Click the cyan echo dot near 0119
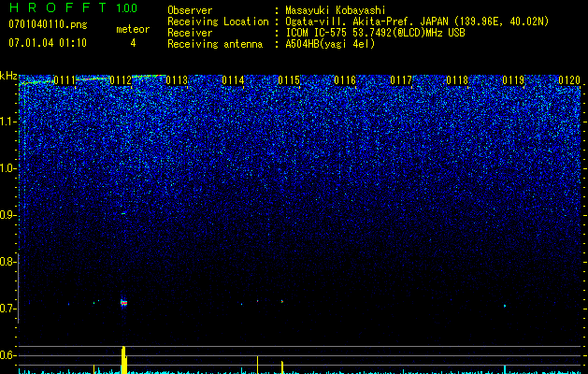 (x=505, y=306)
